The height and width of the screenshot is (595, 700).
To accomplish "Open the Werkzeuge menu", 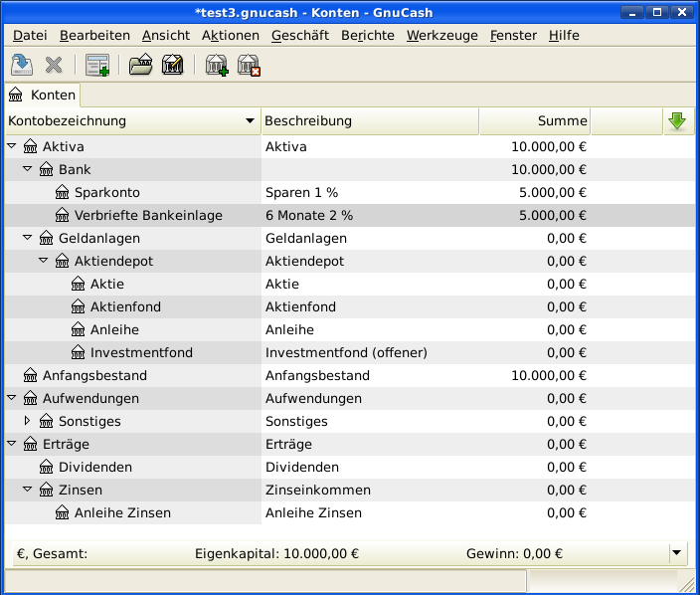I will pos(441,35).
